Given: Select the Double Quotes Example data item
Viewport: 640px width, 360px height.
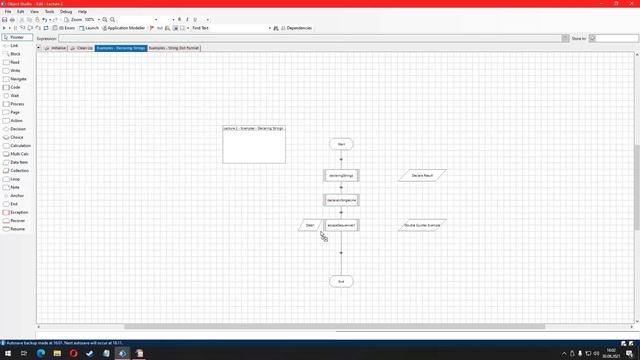Looking at the screenshot, I should 422,225.
